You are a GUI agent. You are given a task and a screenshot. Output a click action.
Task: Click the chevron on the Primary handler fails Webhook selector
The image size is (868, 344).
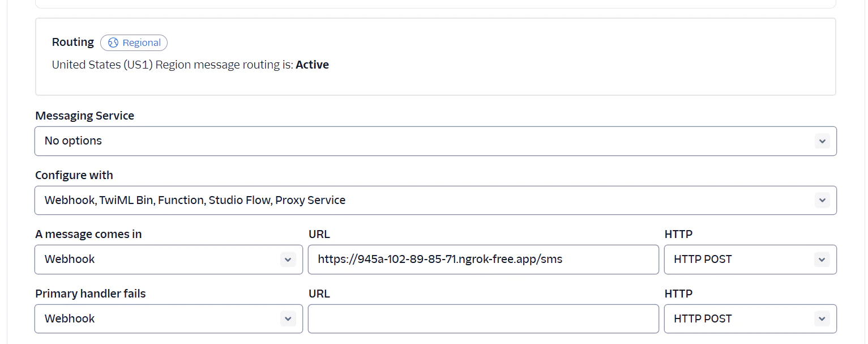289,318
